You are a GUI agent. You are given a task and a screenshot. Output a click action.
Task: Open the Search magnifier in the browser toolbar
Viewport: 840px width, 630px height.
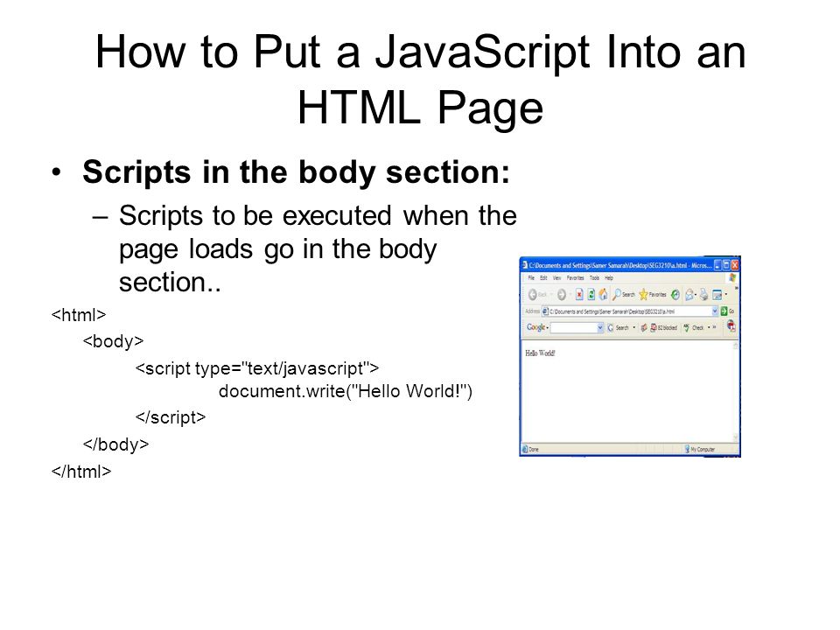click(x=617, y=294)
